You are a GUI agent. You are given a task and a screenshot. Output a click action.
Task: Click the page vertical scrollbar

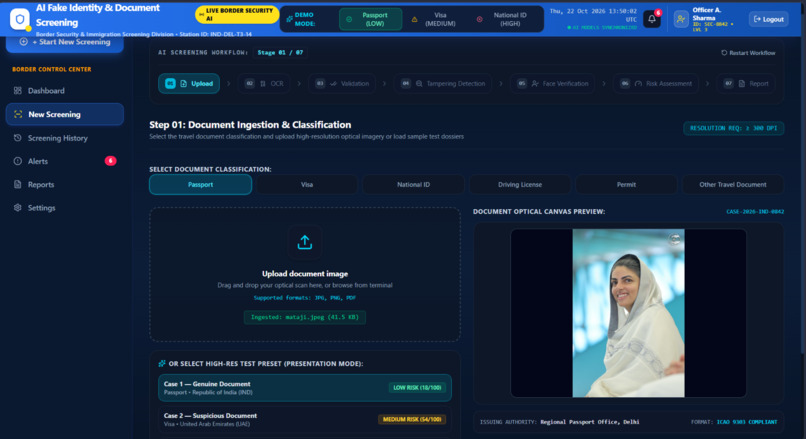[803, 195]
